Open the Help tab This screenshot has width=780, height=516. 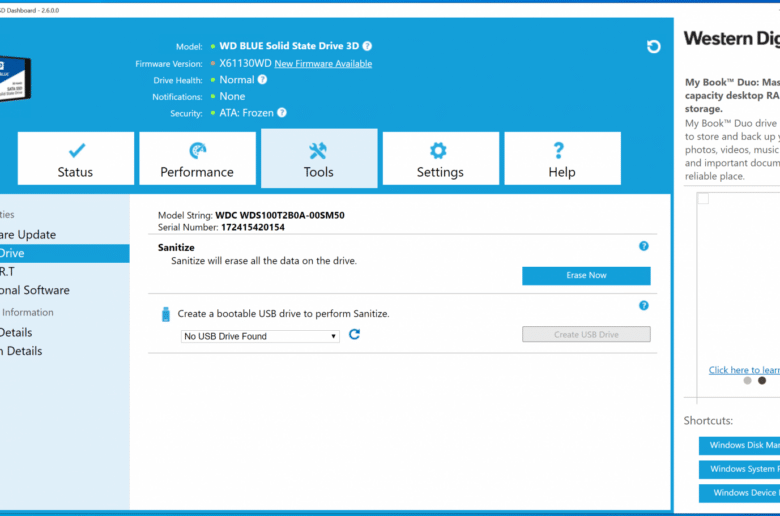[x=562, y=158]
